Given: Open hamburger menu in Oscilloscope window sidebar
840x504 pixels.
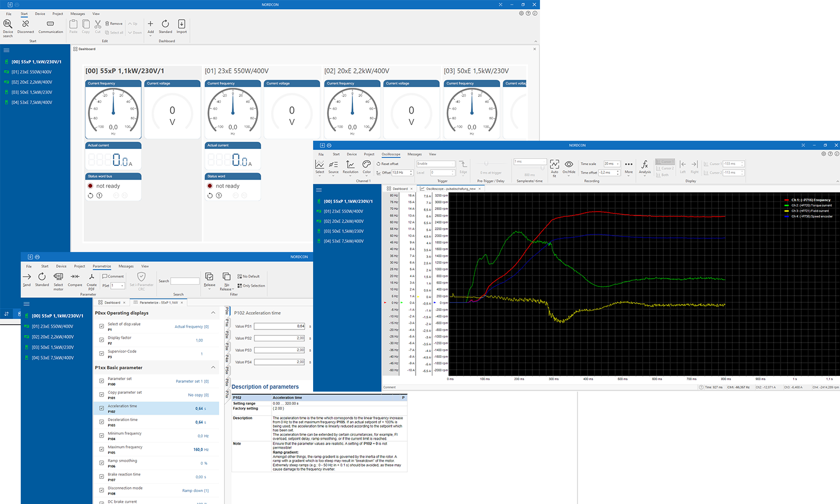Looking at the screenshot, I should 319,190.
